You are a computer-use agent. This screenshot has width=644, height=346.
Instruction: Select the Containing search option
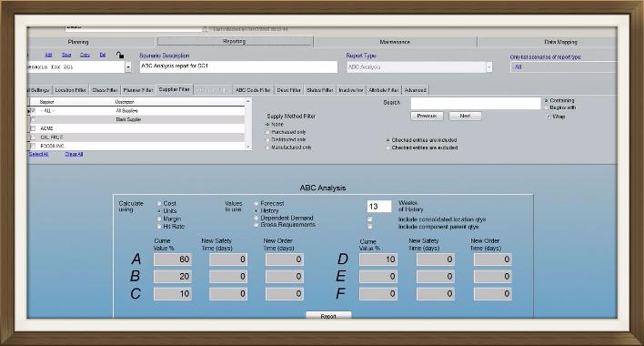click(547, 101)
